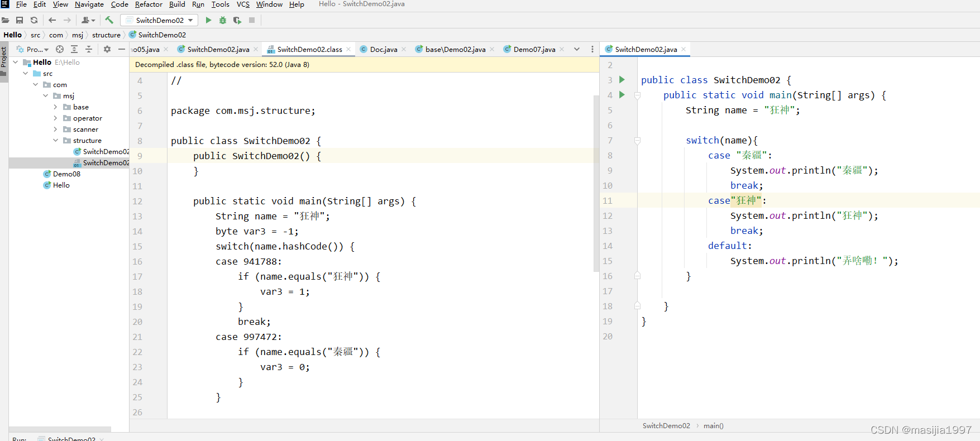Screen dimensions: 980x441
Task: Open the user profile dropdown icon
Action: point(88,20)
